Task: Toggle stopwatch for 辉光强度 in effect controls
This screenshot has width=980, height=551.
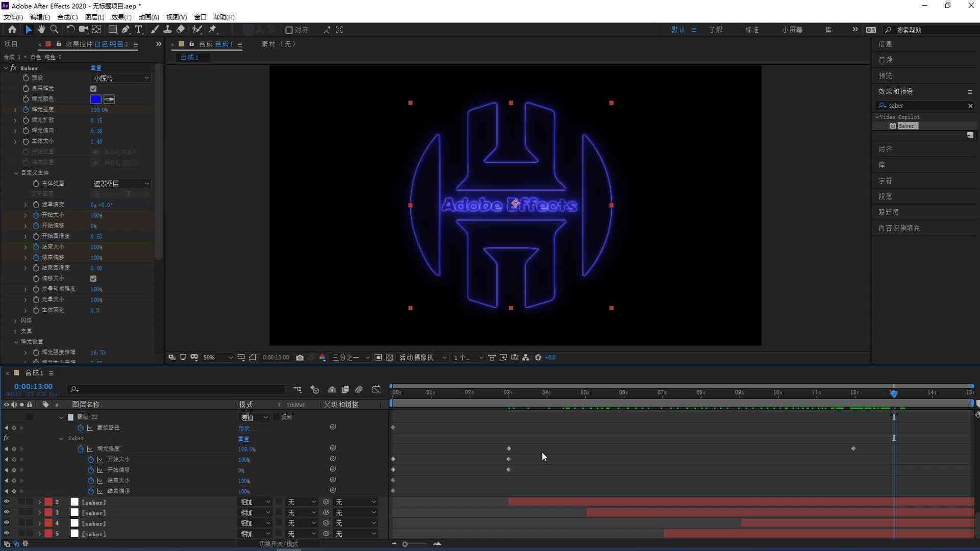Action: click(x=26, y=110)
